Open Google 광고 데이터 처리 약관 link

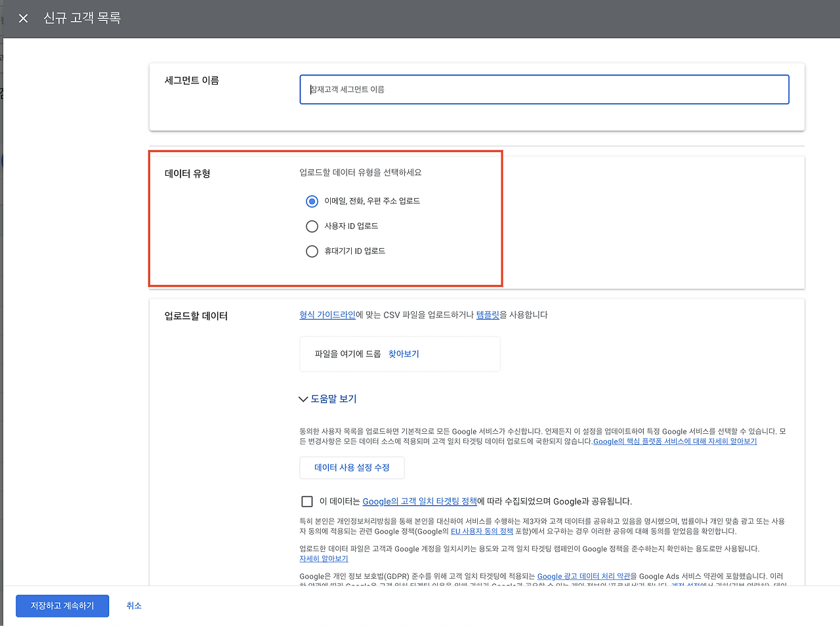[x=583, y=576]
